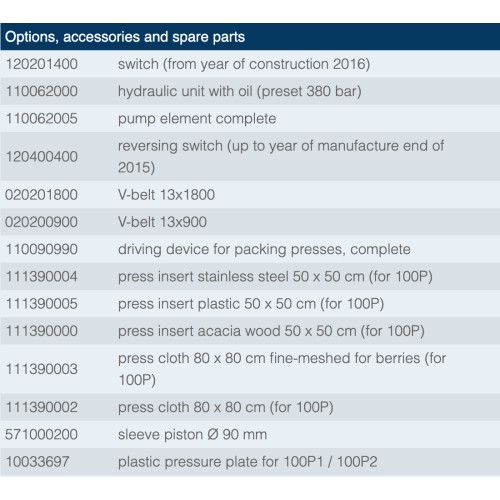500x500 pixels.
Task: Select pump element complete row
Action: click(x=250, y=119)
